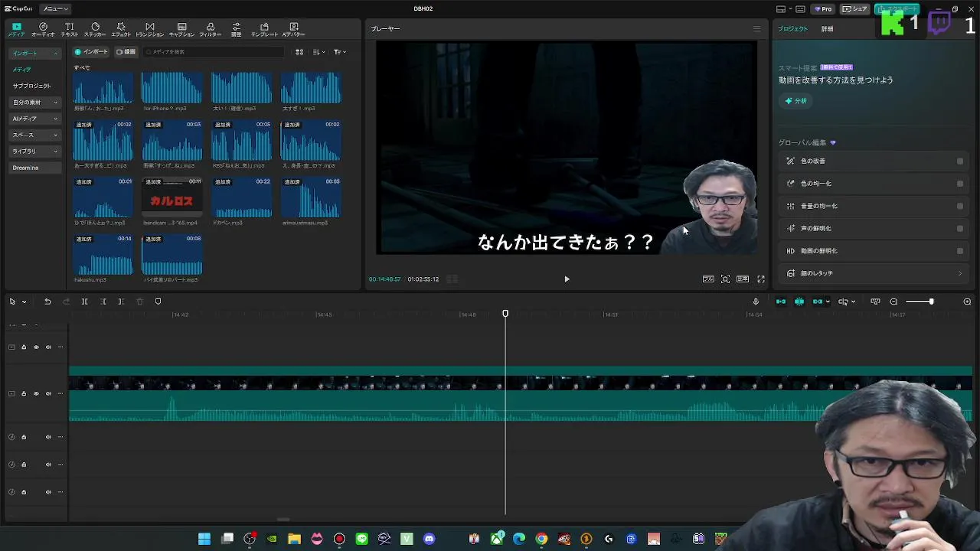Toggle eye visibility of the main video track

coord(35,393)
